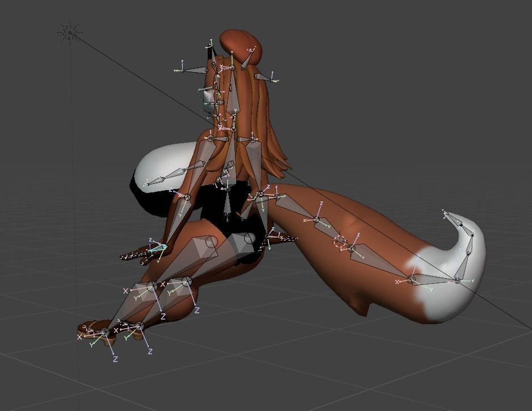Select the hat bone on the beret
Viewport: 532px width, 411px height.
[247, 60]
